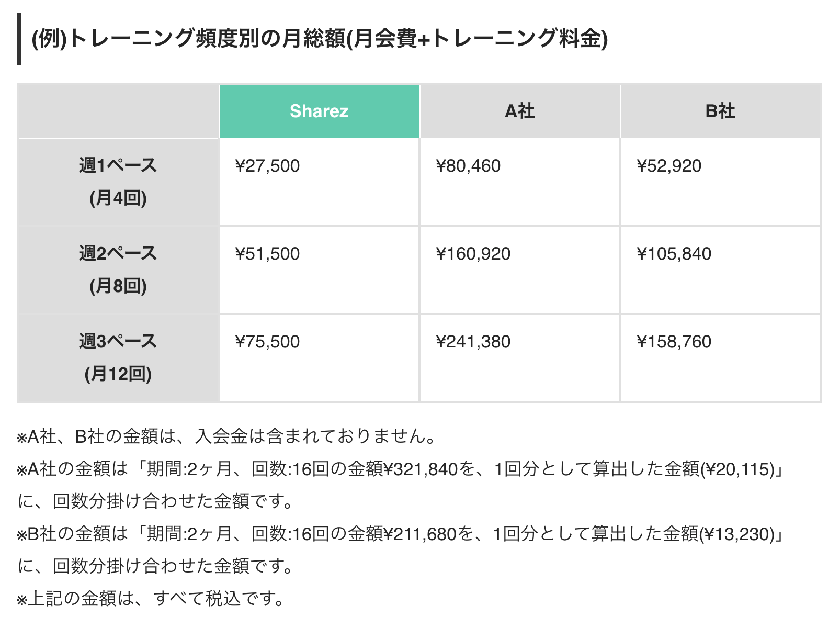Click the B社 note mentioning ¥211,680

coord(400,534)
